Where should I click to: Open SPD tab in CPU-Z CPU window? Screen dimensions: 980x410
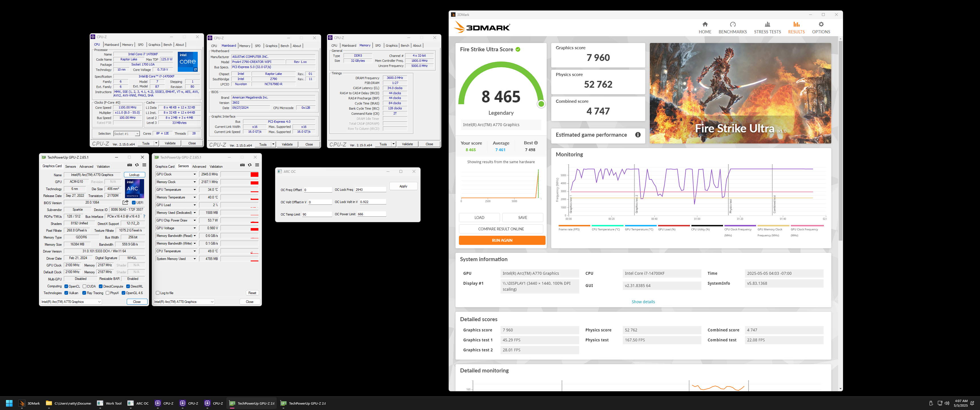point(141,44)
